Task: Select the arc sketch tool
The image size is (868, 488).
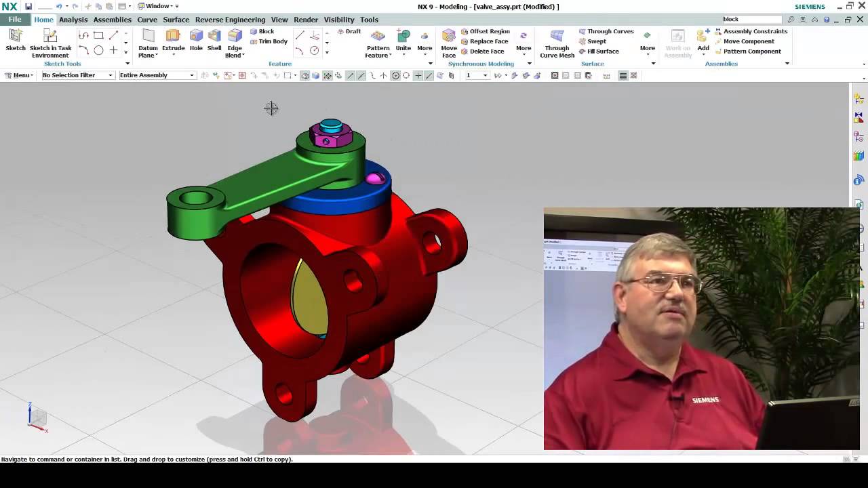Action: [x=83, y=50]
